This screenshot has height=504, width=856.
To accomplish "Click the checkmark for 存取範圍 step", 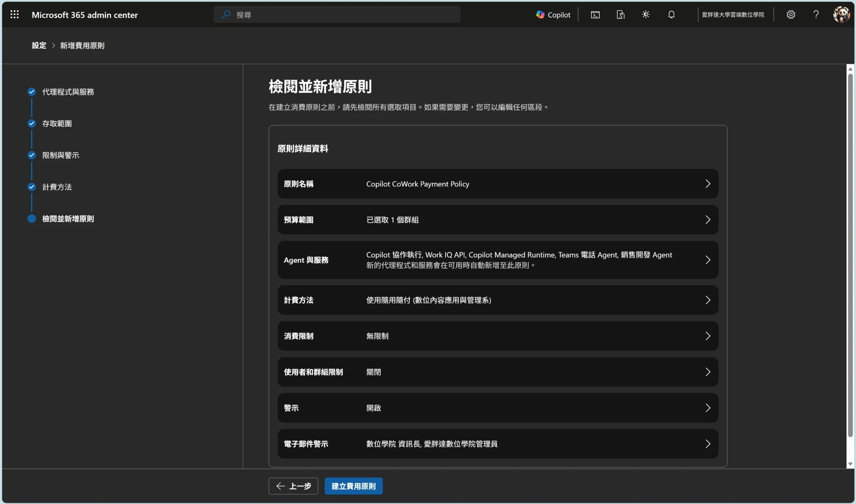I will tap(32, 123).
